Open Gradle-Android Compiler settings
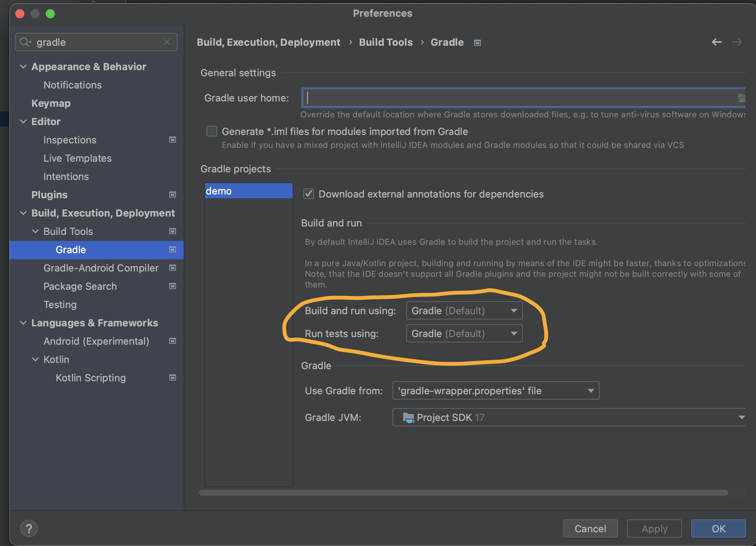Image resolution: width=756 pixels, height=546 pixels. click(101, 268)
